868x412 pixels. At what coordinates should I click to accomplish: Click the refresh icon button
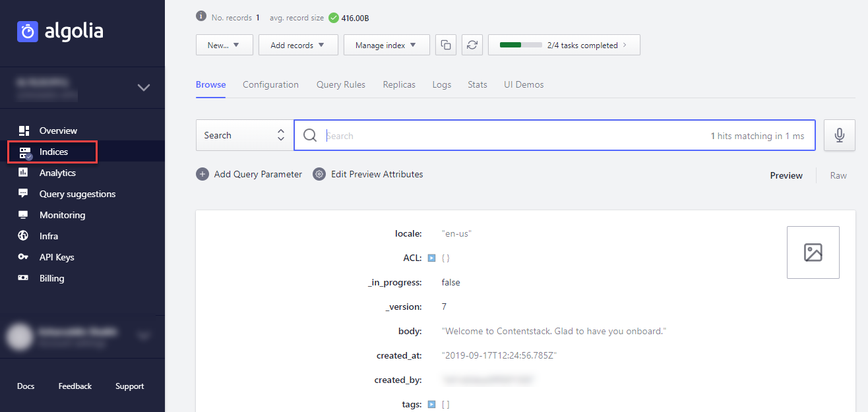pos(472,45)
